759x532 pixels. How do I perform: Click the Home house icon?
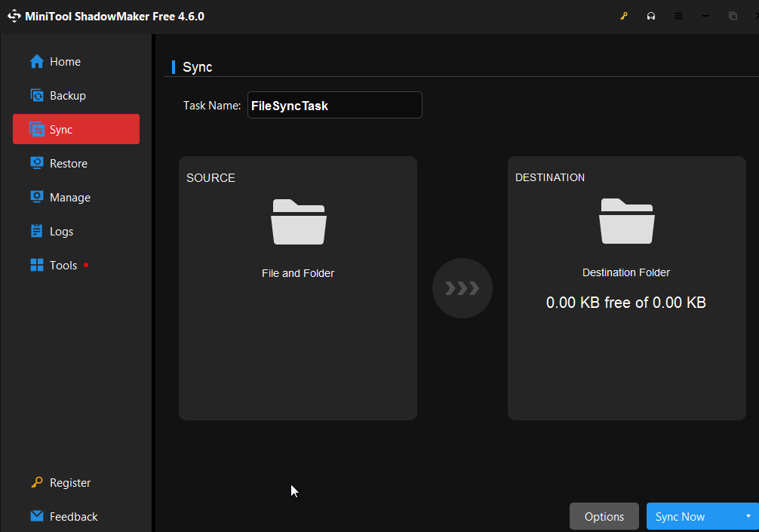pyautogui.click(x=37, y=61)
